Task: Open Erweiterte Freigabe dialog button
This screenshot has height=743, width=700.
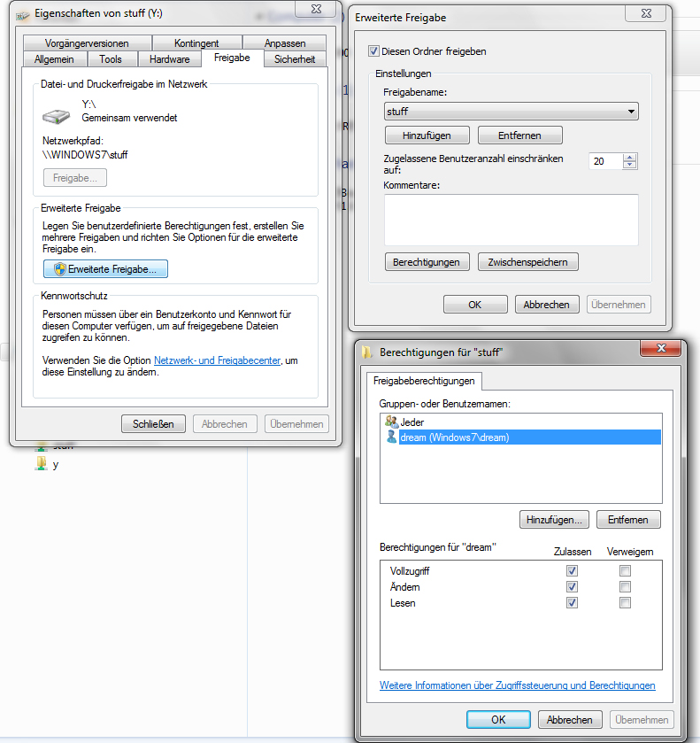Action: [x=105, y=269]
